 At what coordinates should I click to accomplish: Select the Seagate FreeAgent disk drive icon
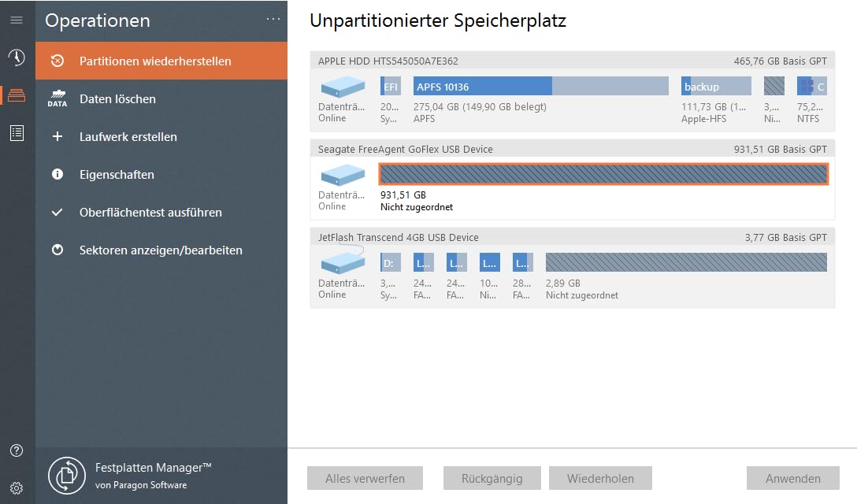343,175
